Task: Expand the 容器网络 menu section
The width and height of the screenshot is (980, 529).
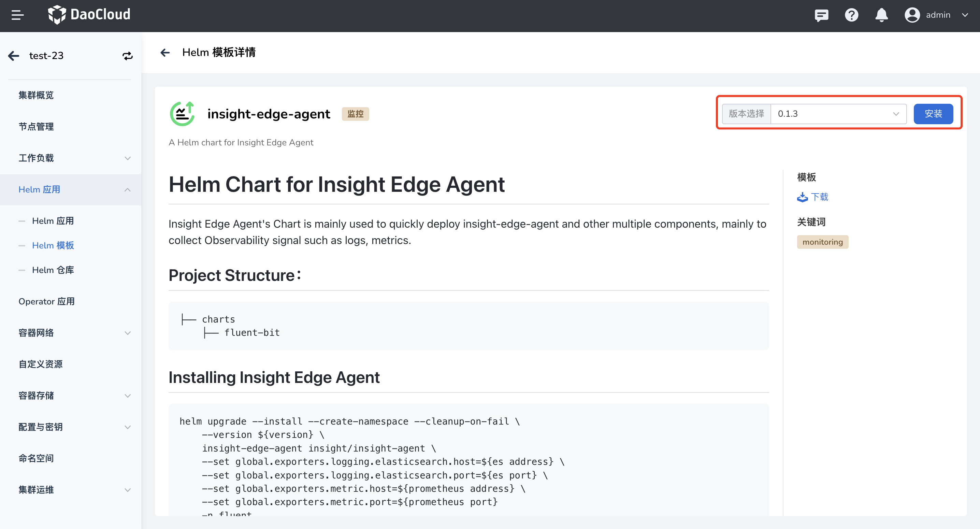Action: coord(127,333)
